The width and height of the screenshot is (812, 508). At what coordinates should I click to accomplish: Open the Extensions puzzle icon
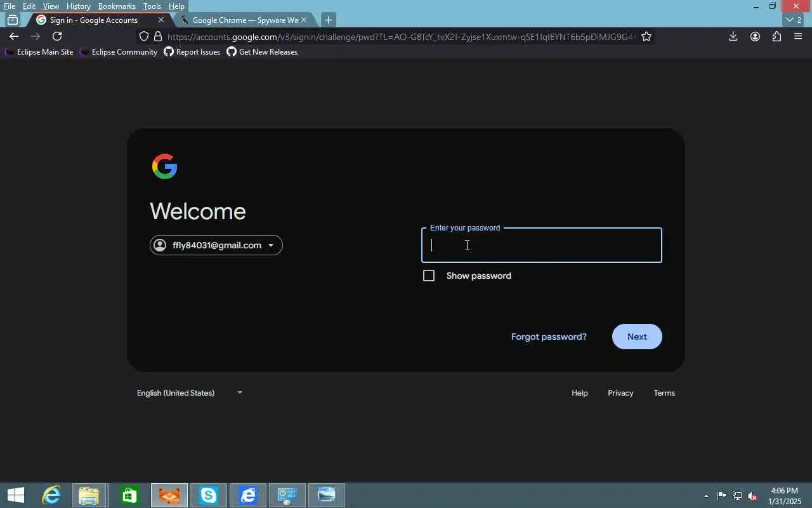[776, 36]
